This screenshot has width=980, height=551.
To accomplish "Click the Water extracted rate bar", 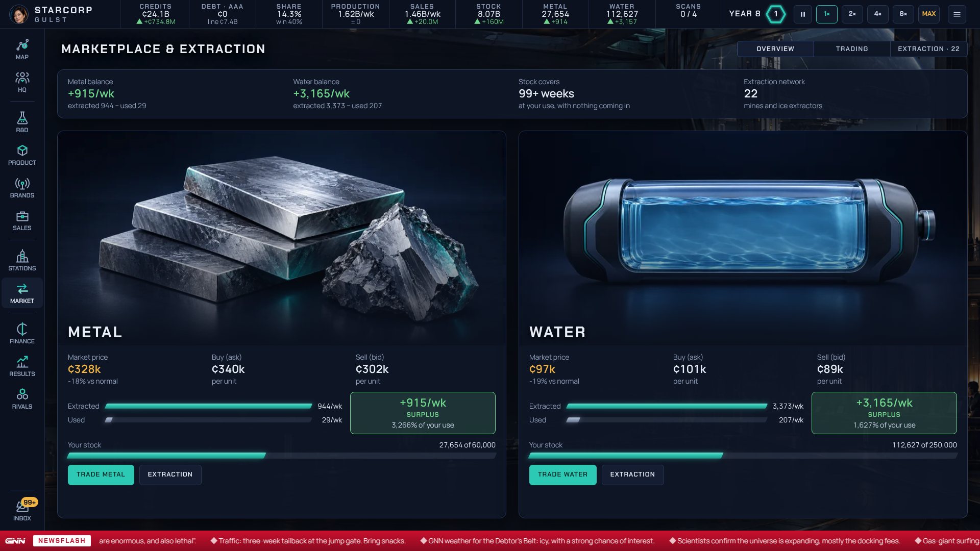I will [x=667, y=406].
